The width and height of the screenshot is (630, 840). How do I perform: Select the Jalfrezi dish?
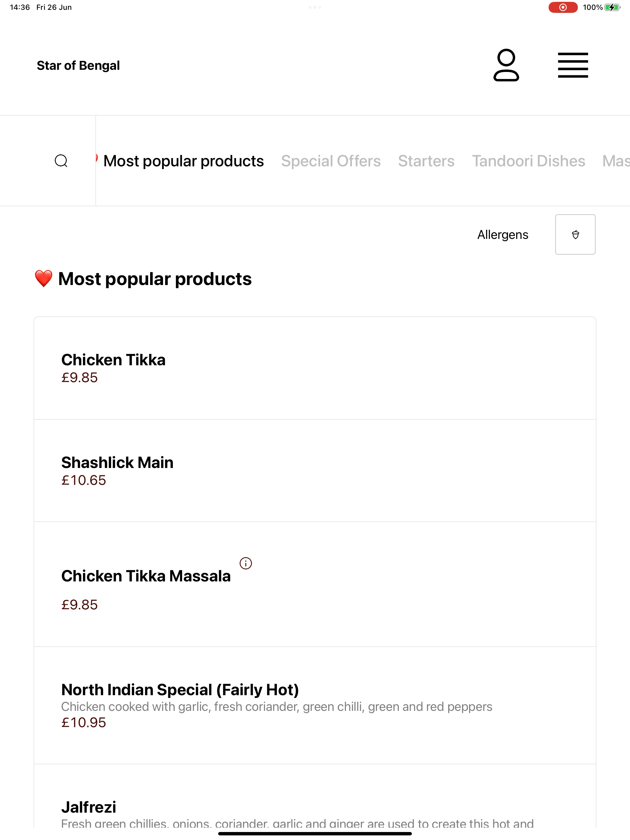pos(315,796)
